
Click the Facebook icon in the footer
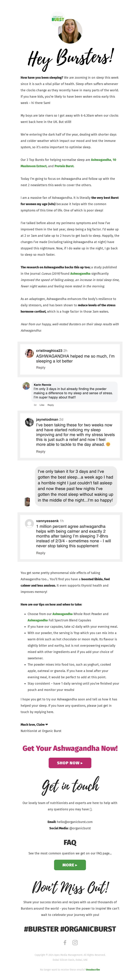click(x=65, y=942)
